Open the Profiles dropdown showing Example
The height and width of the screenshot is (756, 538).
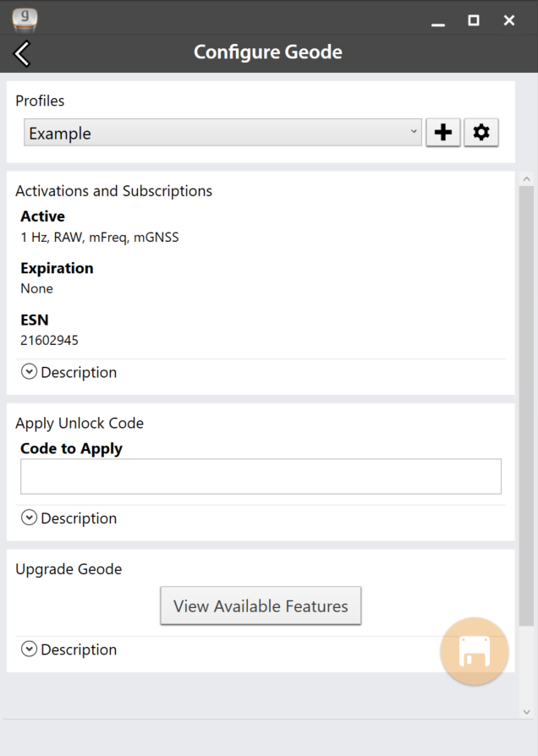click(x=222, y=133)
